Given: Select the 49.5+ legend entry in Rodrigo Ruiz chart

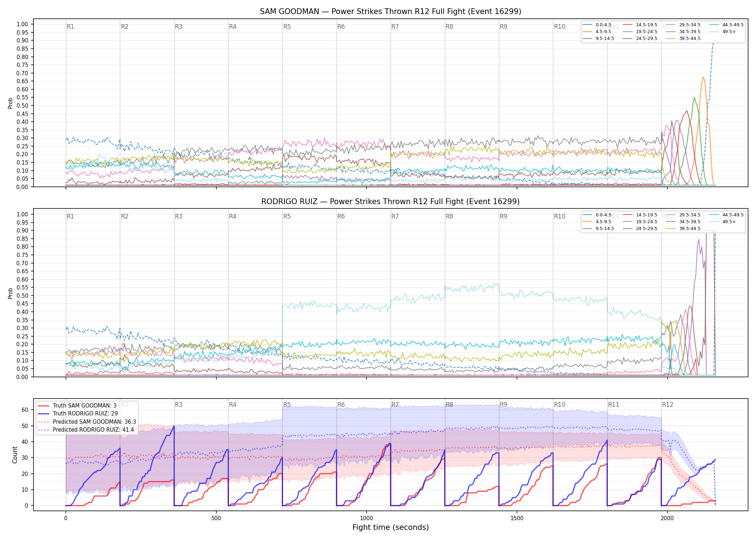Looking at the screenshot, I should pos(723,222).
